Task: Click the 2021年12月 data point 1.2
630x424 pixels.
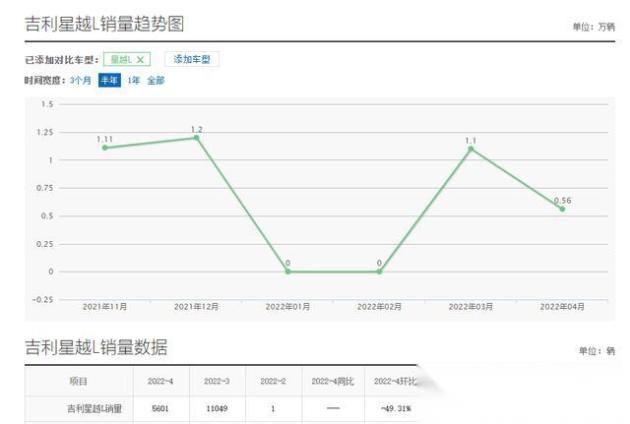Action: (x=196, y=138)
